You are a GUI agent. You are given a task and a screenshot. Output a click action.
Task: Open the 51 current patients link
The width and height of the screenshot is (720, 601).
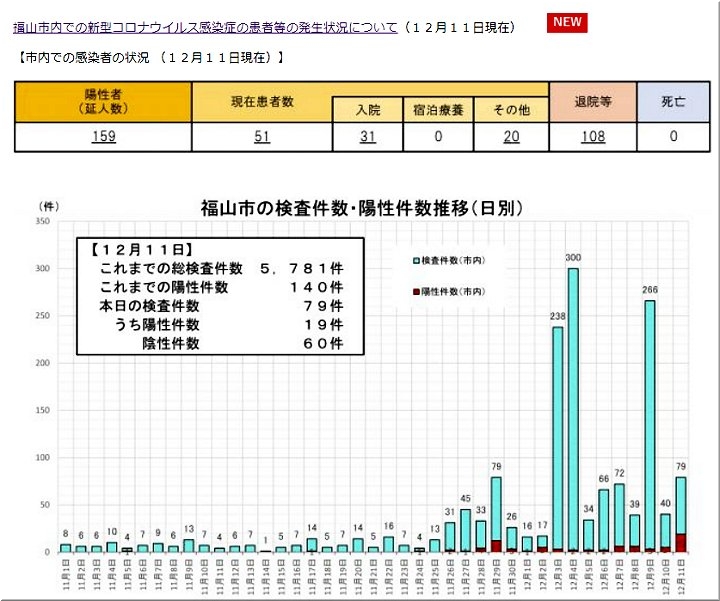click(x=261, y=137)
